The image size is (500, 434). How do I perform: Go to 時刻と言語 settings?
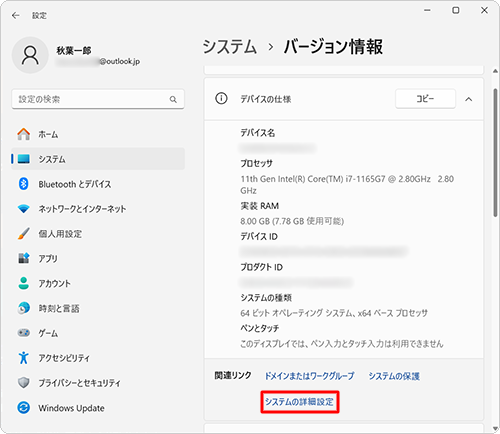tap(98, 308)
